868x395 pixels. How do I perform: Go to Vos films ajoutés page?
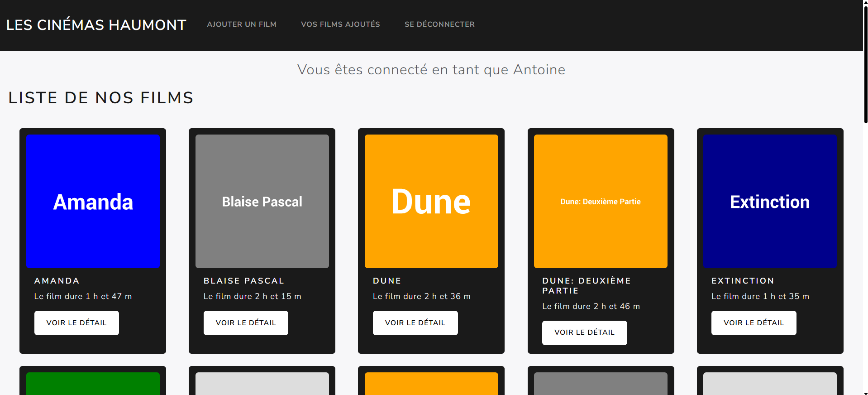click(x=340, y=24)
